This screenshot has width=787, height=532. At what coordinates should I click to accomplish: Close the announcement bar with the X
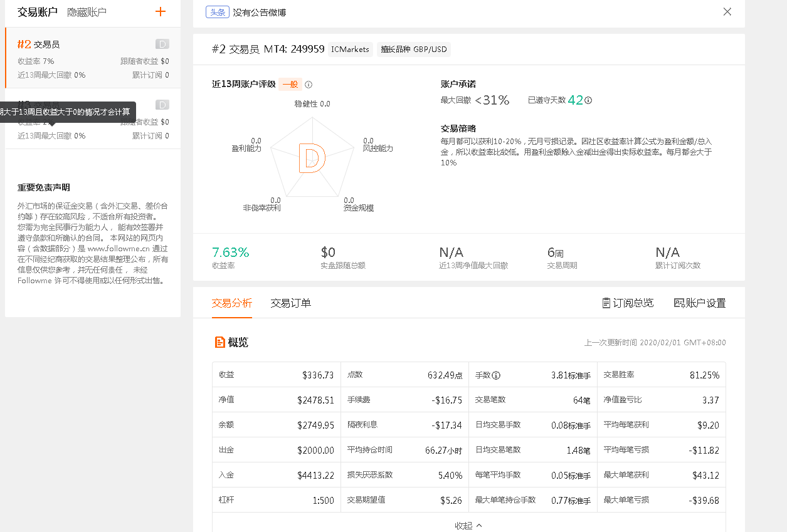click(x=727, y=12)
